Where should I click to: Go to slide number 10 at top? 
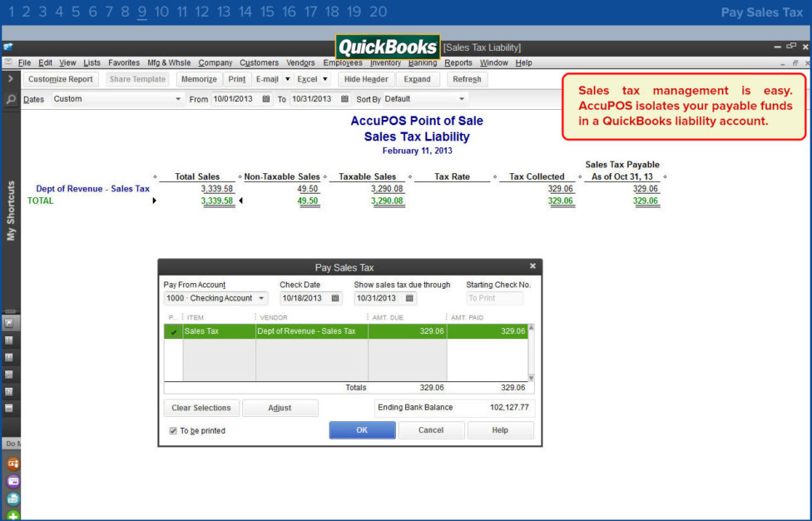[161, 12]
